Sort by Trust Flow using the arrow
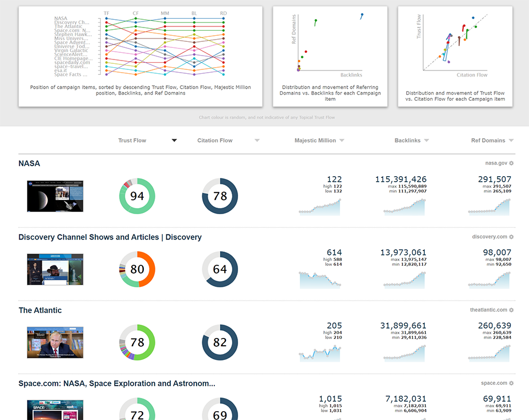This screenshot has width=529, height=420. click(174, 140)
